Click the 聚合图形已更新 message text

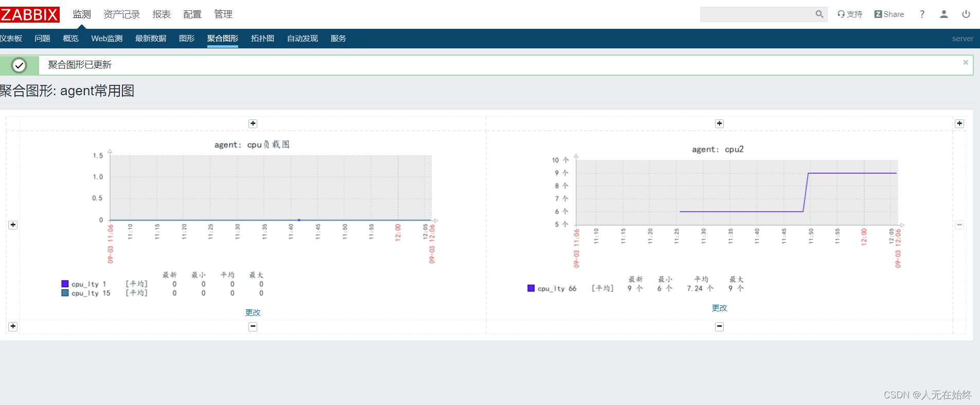80,65
